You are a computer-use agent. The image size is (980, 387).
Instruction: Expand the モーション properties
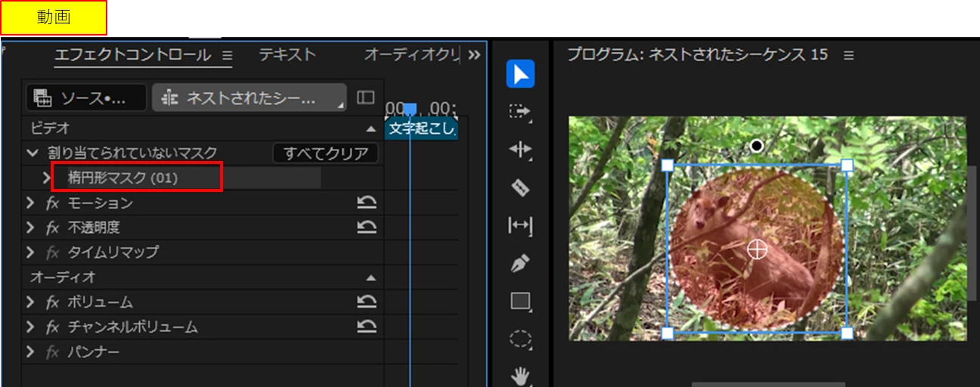tap(30, 203)
